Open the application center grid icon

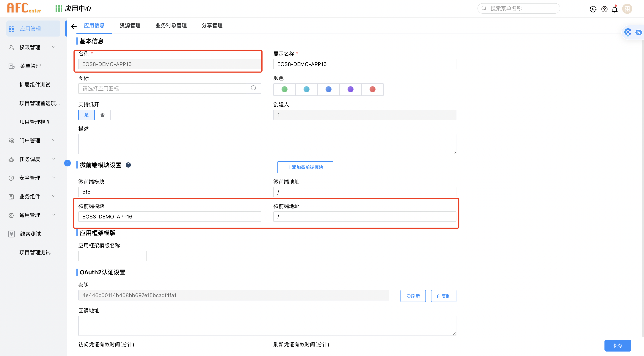click(x=59, y=9)
